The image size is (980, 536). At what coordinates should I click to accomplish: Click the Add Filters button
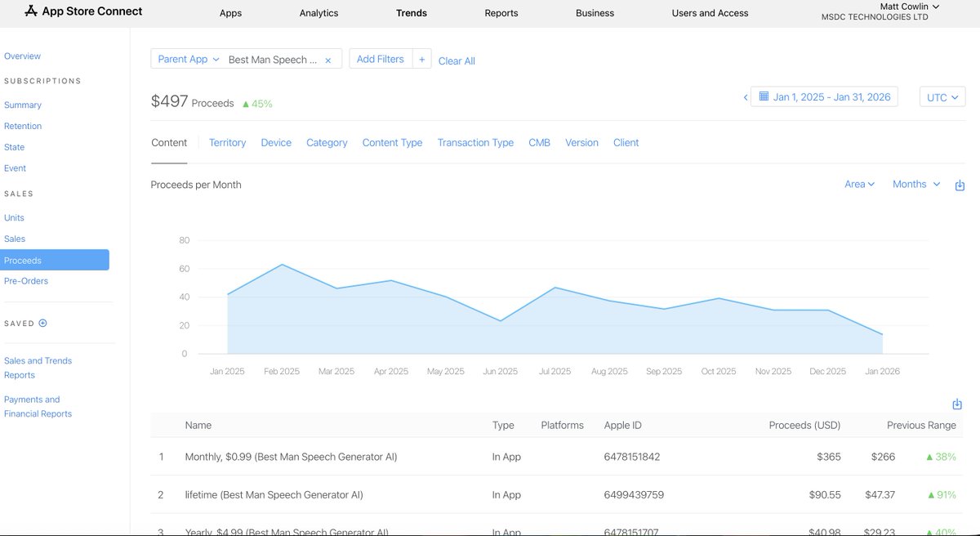pos(381,59)
